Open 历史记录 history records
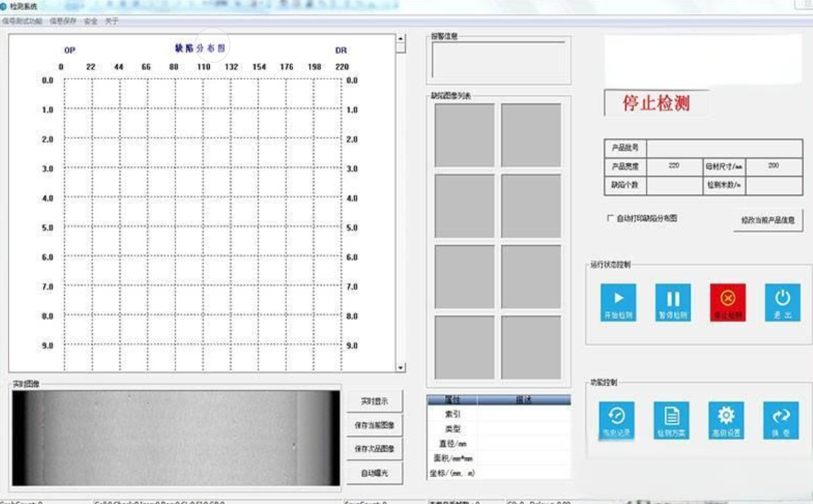This screenshot has height=504, width=813. [x=617, y=420]
